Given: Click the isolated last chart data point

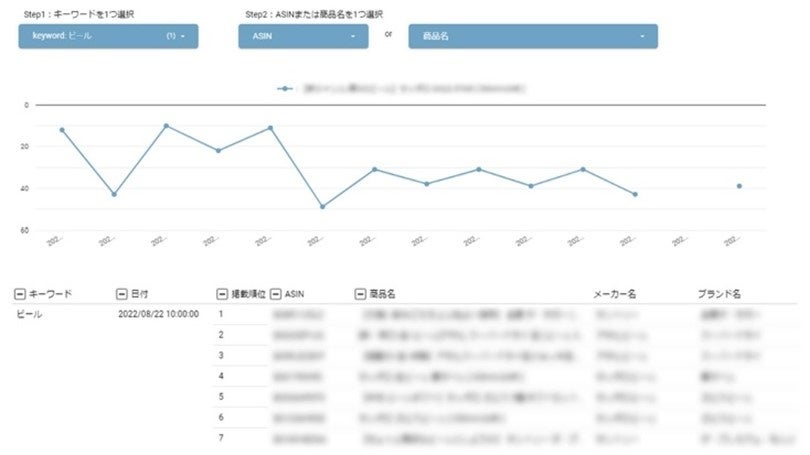Looking at the screenshot, I should click(x=739, y=186).
